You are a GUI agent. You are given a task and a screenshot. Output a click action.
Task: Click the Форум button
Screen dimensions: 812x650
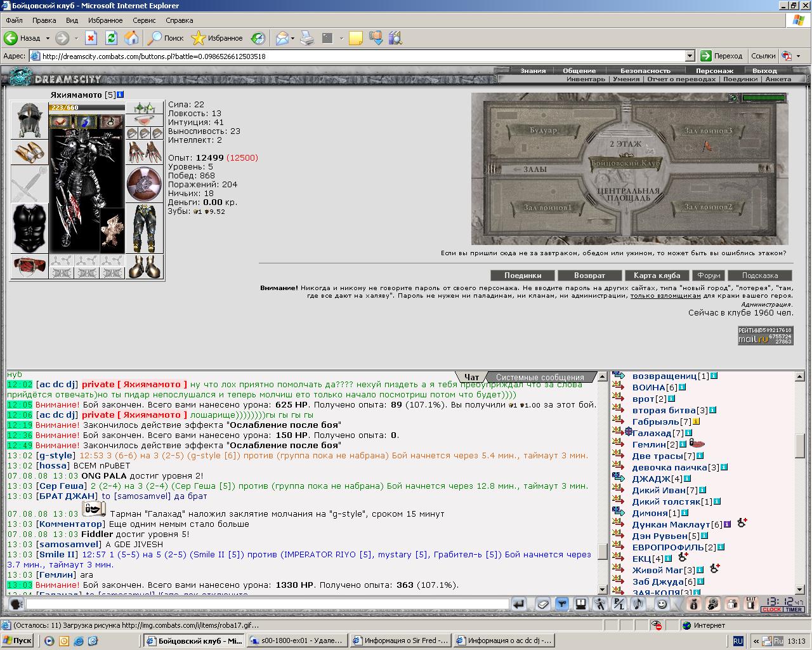tap(708, 275)
